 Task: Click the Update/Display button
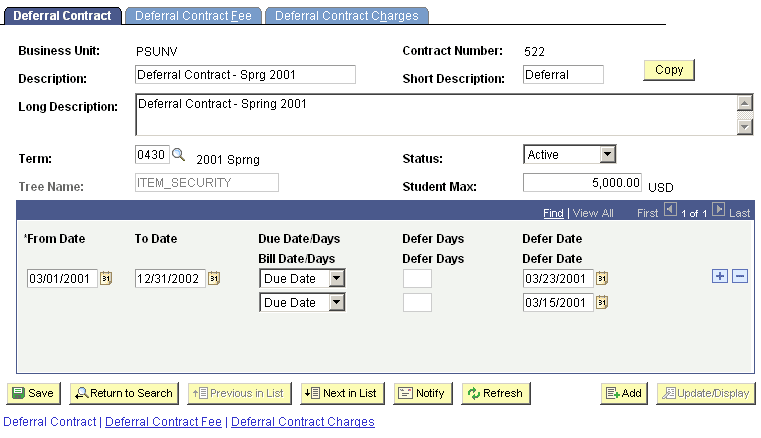706,393
